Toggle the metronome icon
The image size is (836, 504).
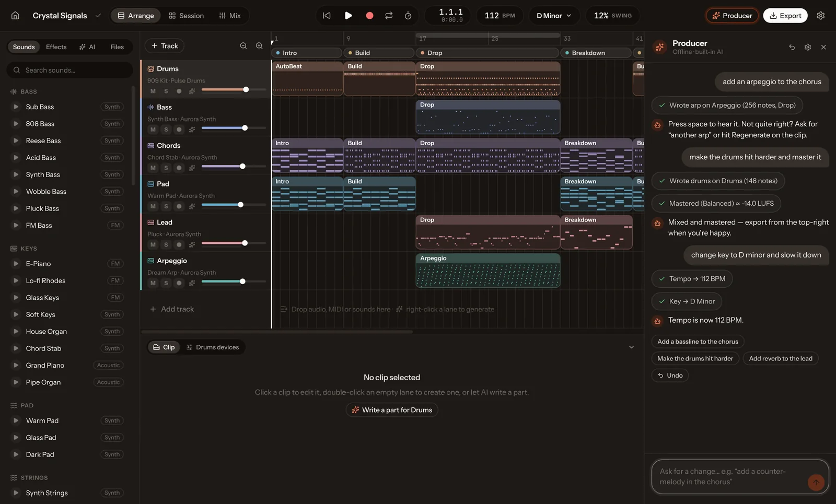coord(408,16)
